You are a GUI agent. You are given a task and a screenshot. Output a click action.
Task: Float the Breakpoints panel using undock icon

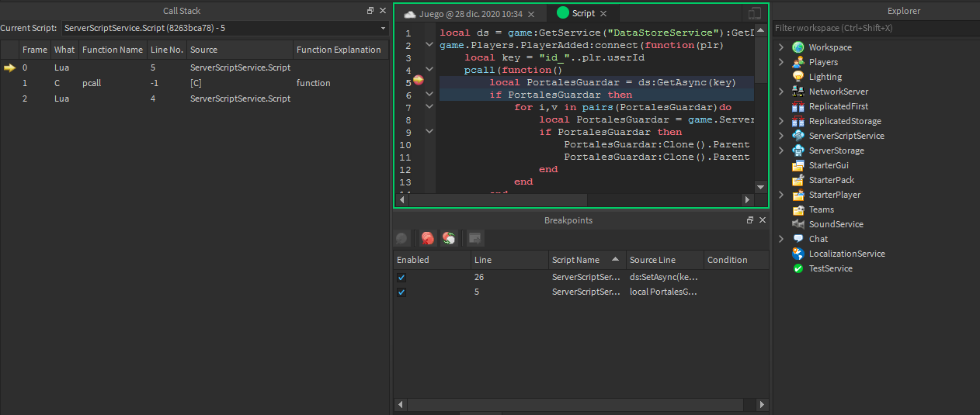[750, 220]
